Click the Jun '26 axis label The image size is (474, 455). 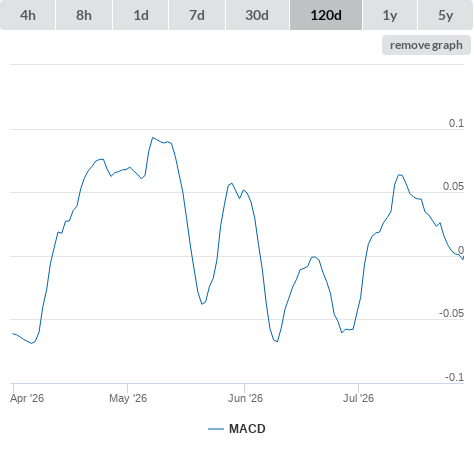(245, 398)
